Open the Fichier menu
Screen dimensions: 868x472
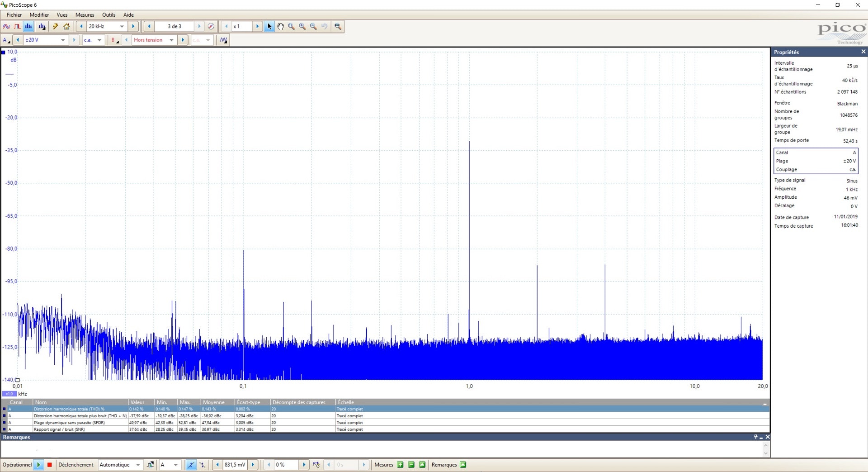(x=14, y=15)
